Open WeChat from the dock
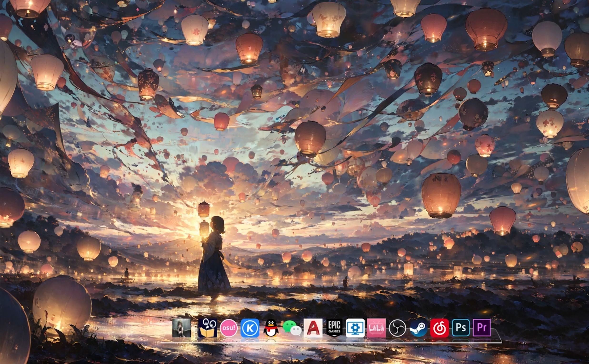The width and height of the screenshot is (589, 364). (x=292, y=328)
